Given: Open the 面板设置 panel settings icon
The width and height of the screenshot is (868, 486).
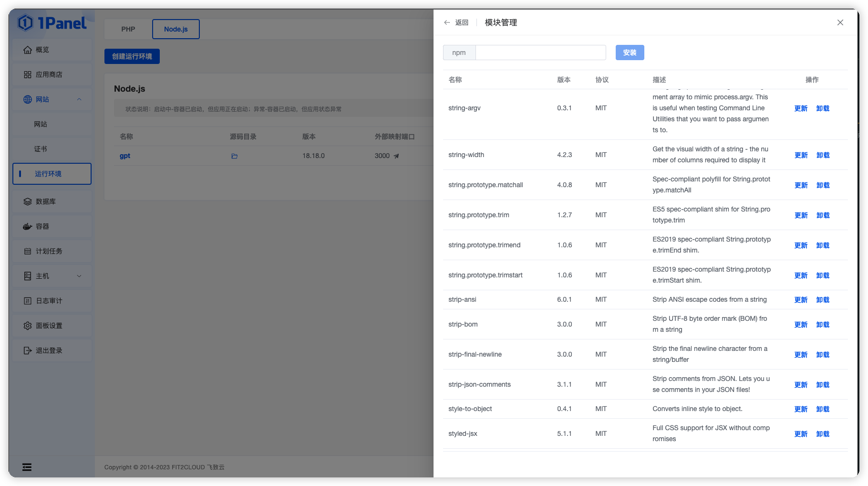Looking at the screenshot, I should click(28, 325).
